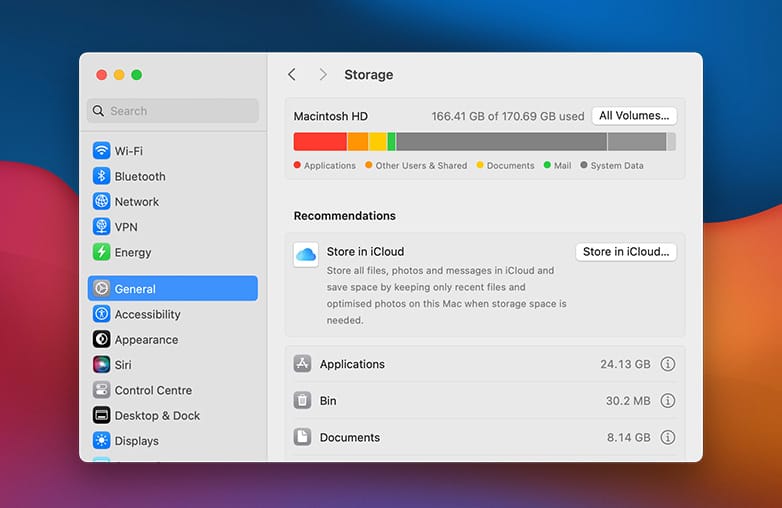Screen dimensions: 782x508
Task: Click the yellow Documents bar segment
Action: (x=378, y=142)
